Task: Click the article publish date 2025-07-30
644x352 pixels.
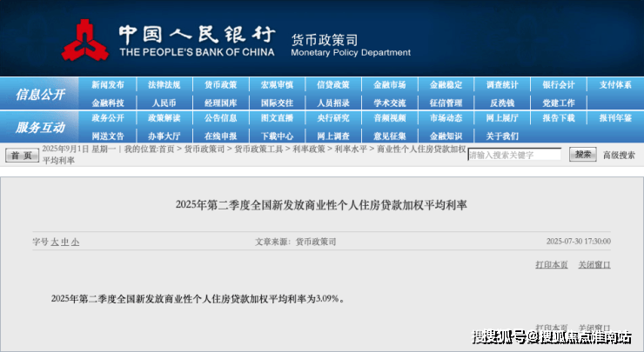Action: tap(578, 242)
